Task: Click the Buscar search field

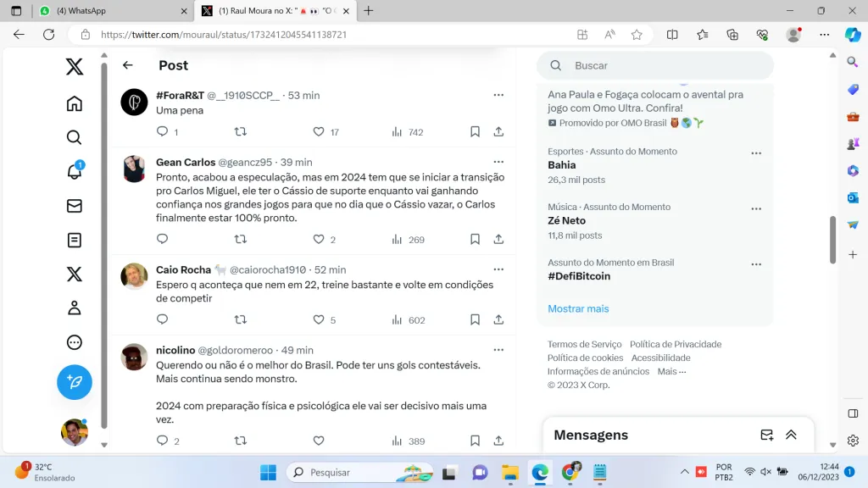Action: pos(661,65)
